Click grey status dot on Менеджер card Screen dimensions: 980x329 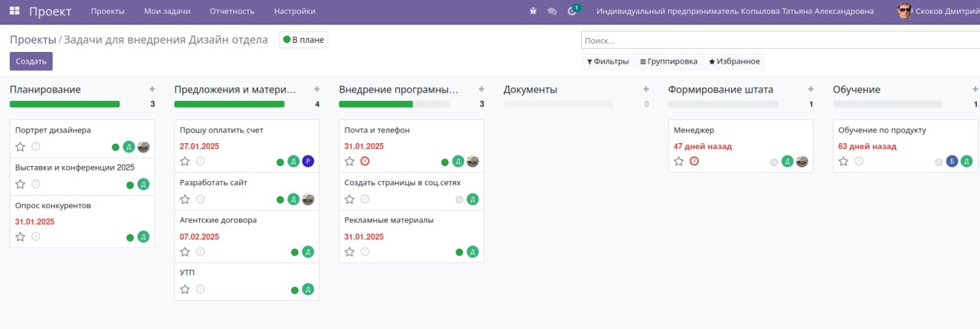774,162
